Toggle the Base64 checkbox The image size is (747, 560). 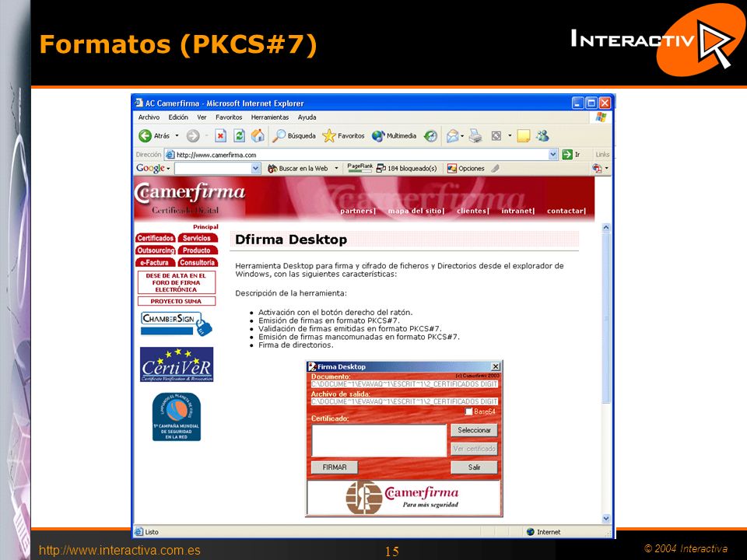[468, 411]
